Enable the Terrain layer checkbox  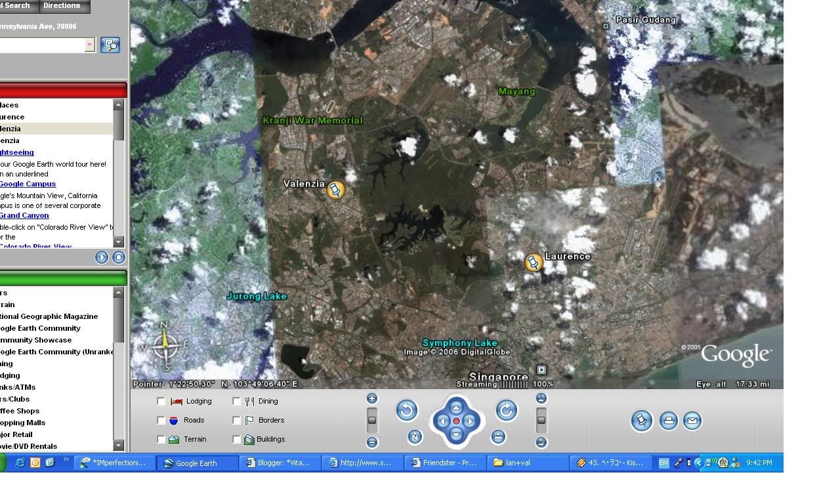pos(161,440)
